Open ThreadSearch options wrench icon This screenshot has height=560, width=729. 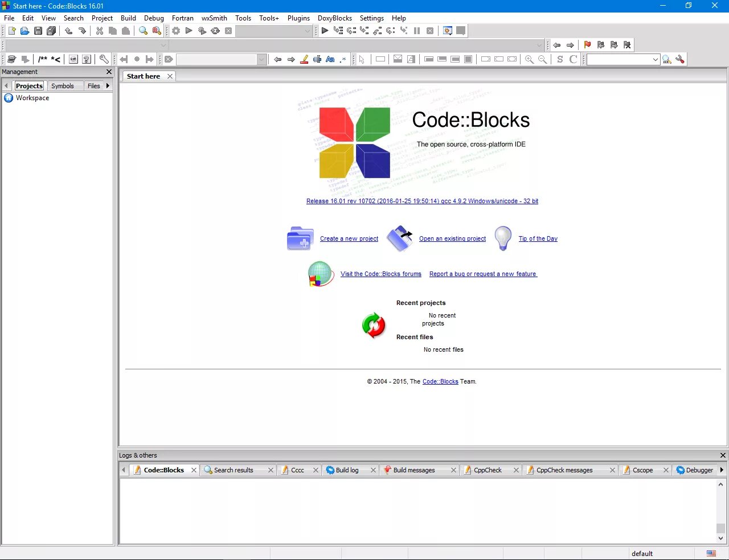(x=680, y=59)
